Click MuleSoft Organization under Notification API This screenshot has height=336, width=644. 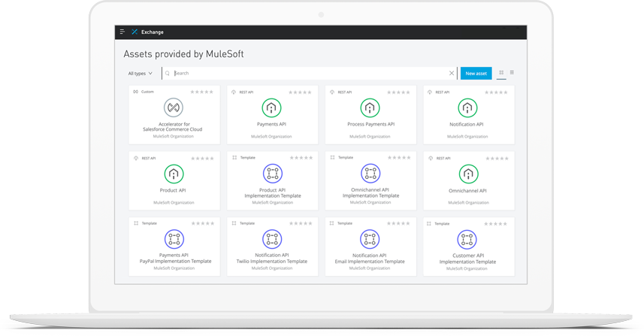click(x=467, y=136)
